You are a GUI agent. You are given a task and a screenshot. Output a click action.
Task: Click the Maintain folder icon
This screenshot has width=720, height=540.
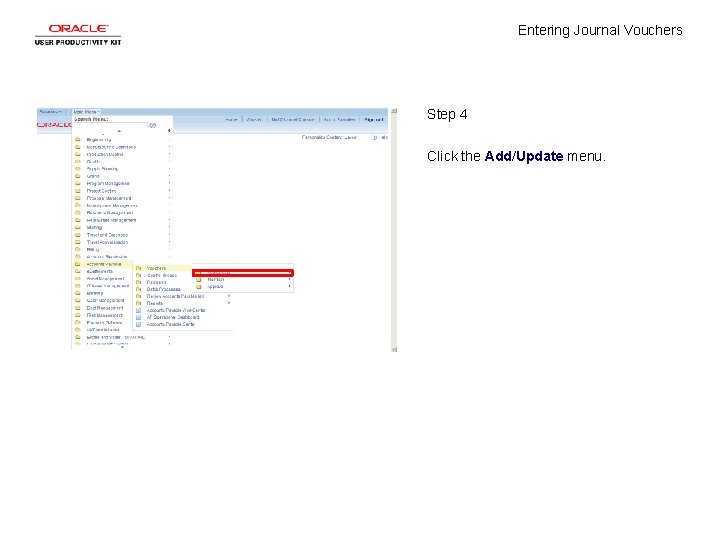tap(199, 280)
